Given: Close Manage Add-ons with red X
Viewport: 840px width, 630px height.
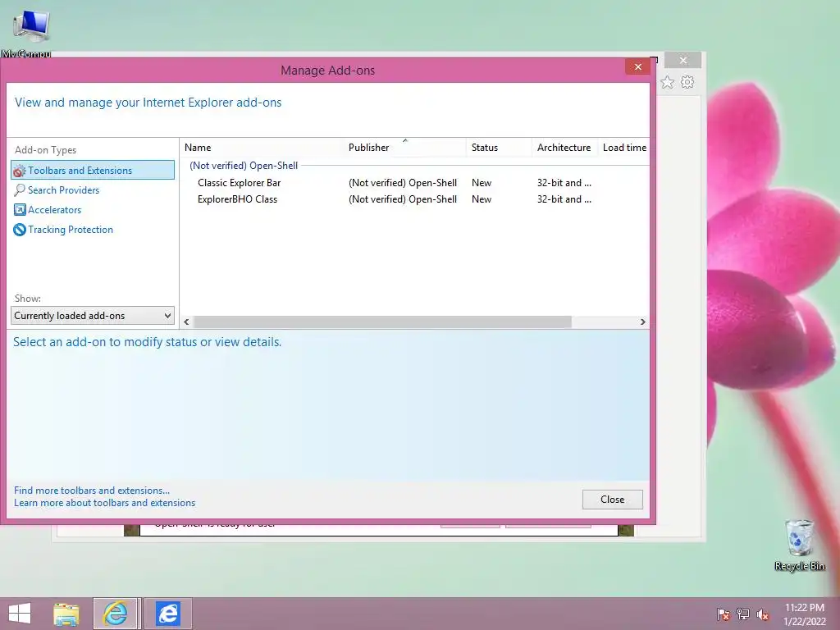Looking at the screenshot, I should click(x=637, y=66).
